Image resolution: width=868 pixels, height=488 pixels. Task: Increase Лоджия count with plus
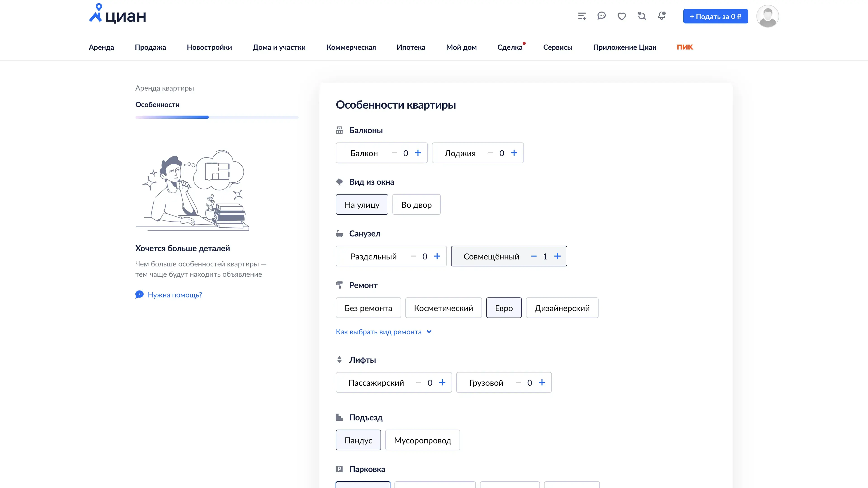pos(514,153)
